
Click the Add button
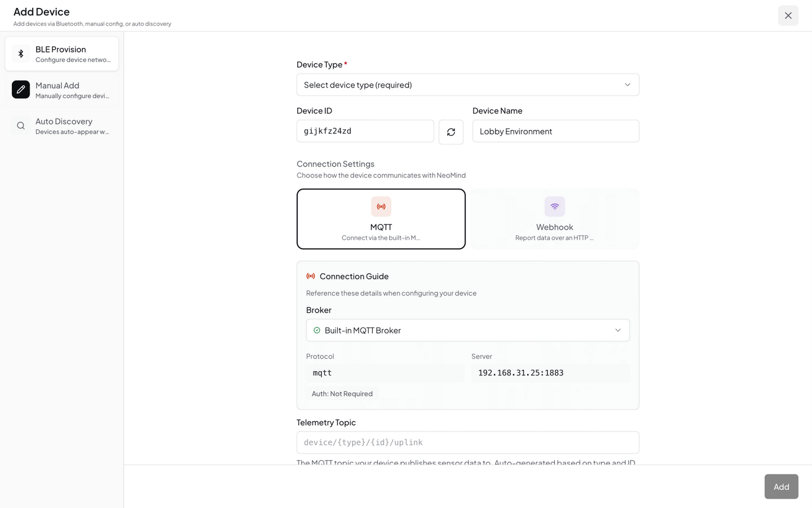coord(781,487)
